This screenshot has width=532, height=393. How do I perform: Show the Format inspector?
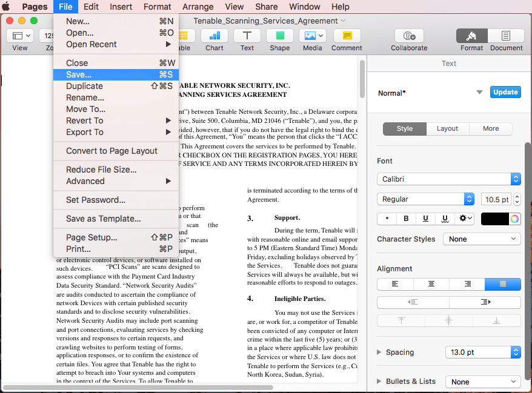click(x=471, y=36)
